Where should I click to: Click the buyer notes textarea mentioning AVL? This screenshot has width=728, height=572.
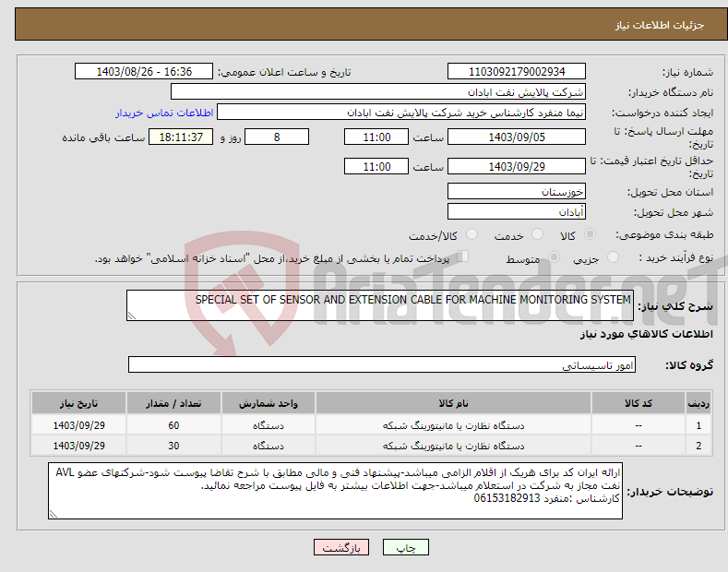[x=335, y=491]
